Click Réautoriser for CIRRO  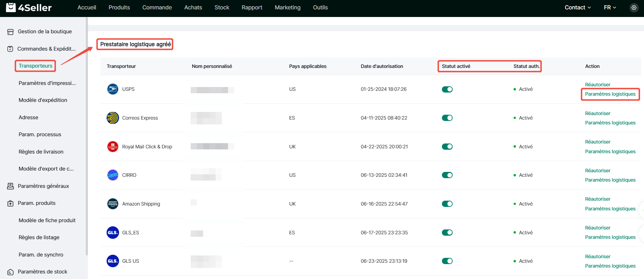pos(598,171)
